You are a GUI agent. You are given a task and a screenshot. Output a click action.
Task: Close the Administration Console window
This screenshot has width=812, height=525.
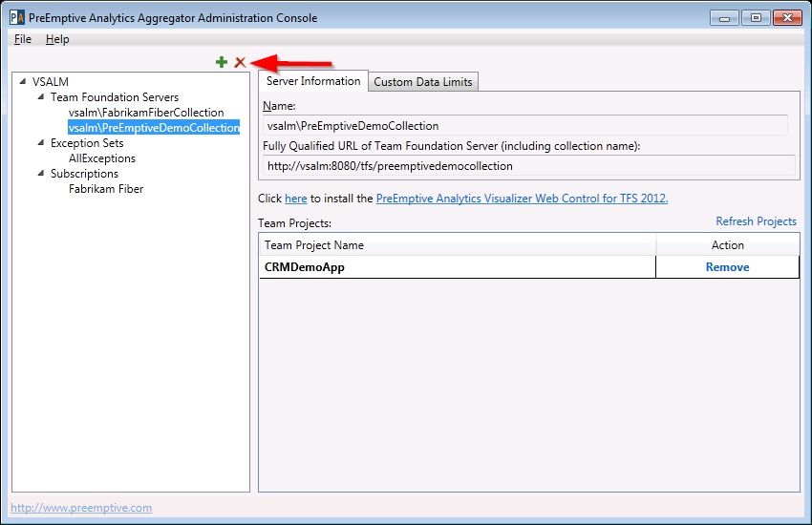pyautogui.click(x=787, y=17)
